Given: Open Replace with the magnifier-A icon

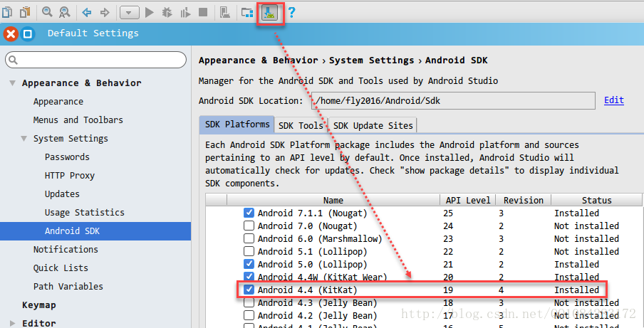Looking at the screenshot, I should pos(65,12).
